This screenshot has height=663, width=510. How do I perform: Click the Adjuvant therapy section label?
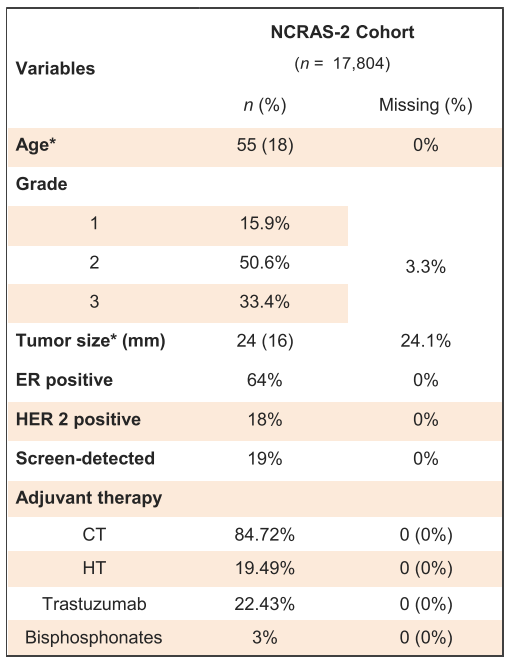pos(89,498)
